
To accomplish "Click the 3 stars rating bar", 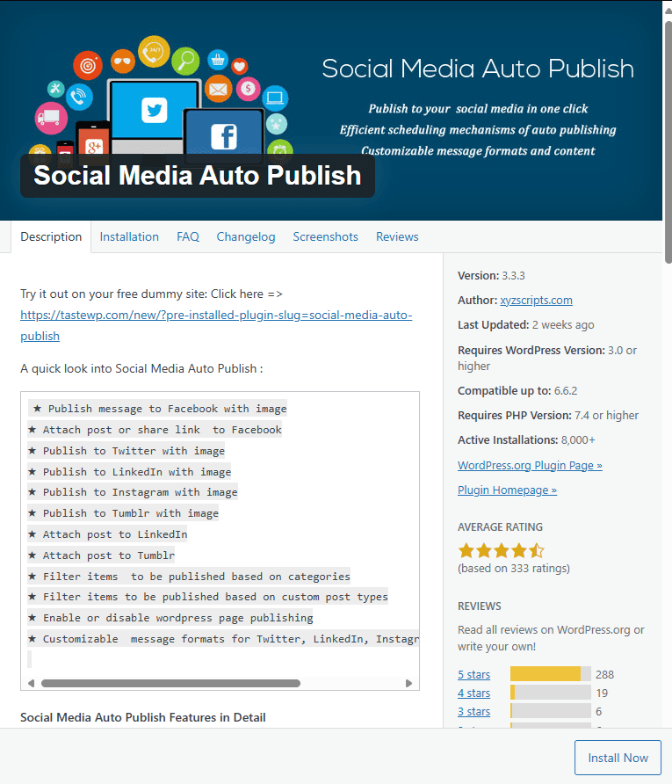I will click(551, 711).
